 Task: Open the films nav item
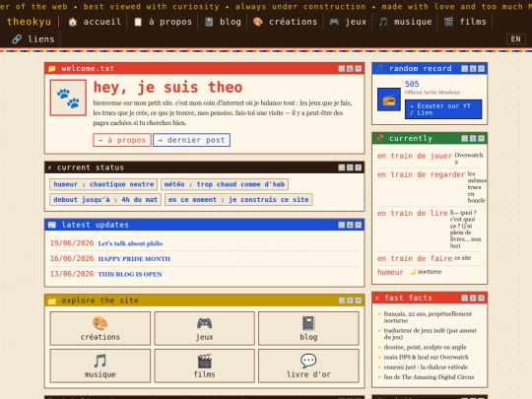click(x=465, y=22)
